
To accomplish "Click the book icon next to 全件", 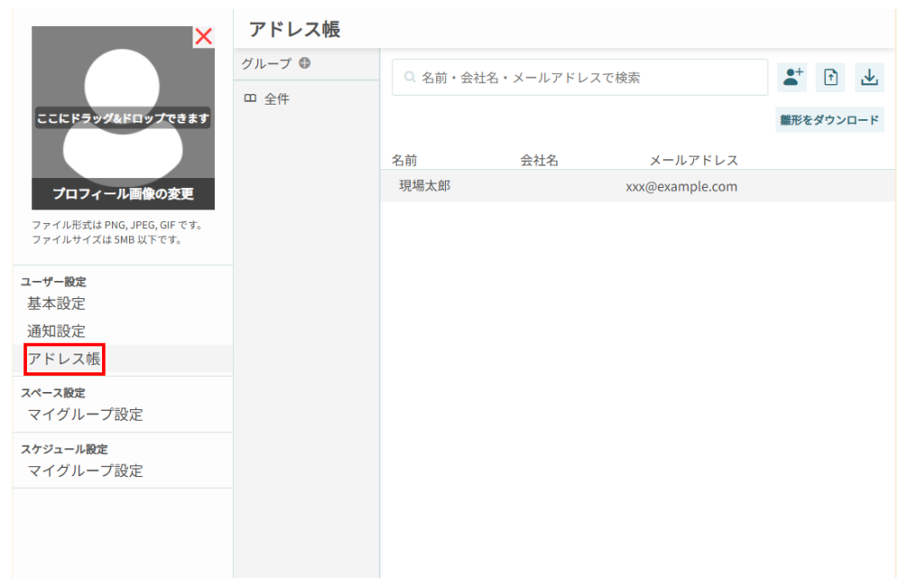I will click(251, 98).
